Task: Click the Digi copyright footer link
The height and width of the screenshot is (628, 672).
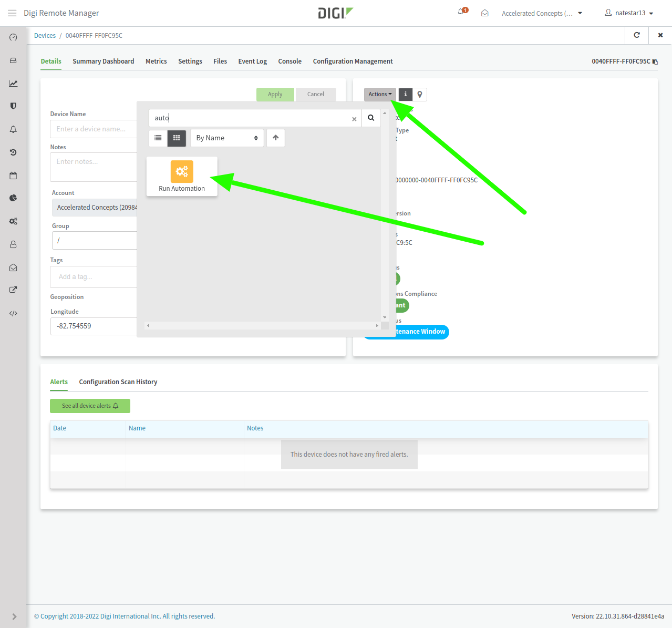Action: coord(125,616)
